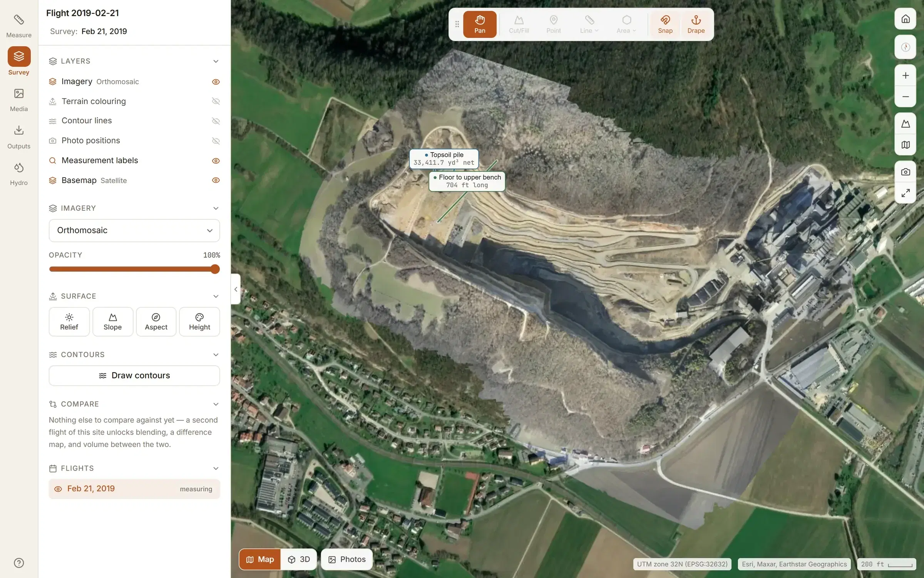
Task: Apply the Slope surface style
Action: pyautogui.click(x=112, y=322)
